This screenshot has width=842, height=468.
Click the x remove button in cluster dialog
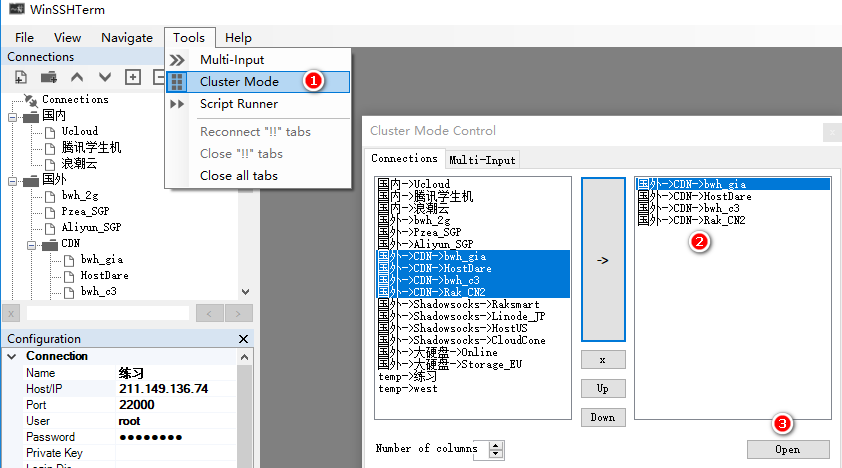[602, 359]
